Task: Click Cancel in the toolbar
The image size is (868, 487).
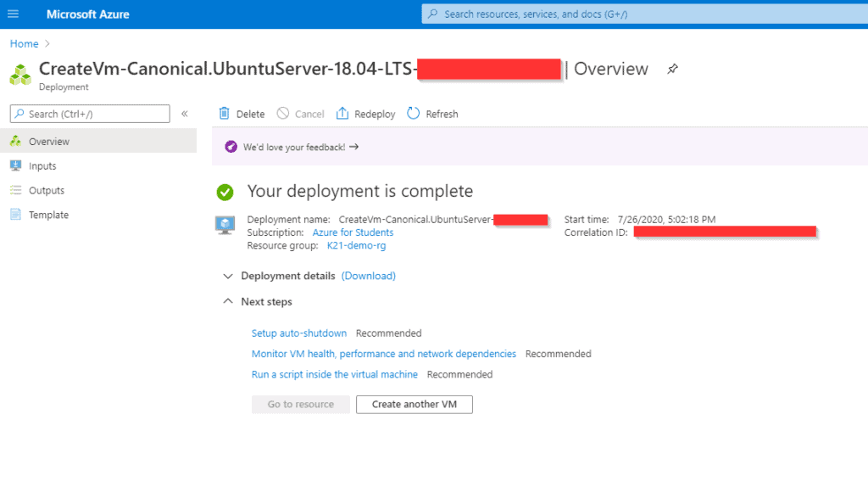Action: click(301, 114)
